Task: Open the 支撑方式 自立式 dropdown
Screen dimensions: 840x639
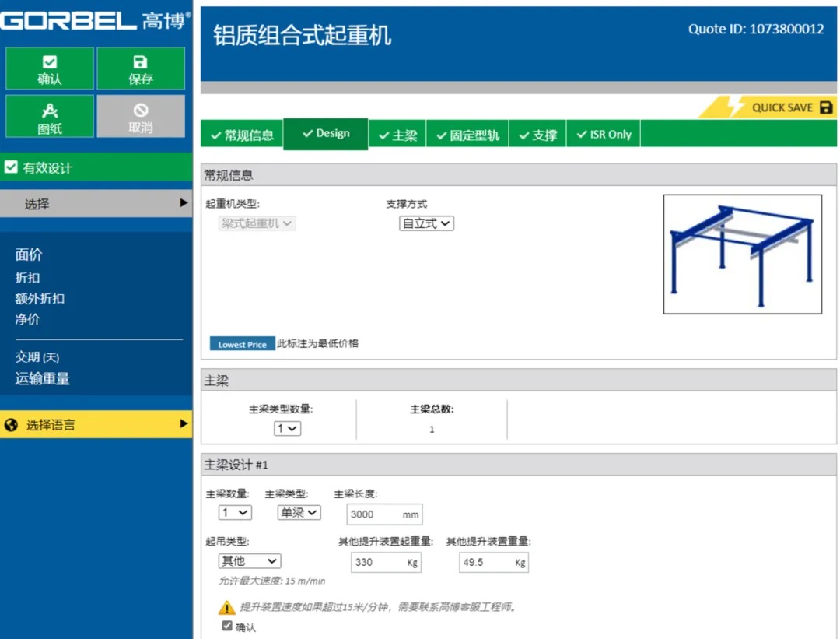Action: pyautogui.click(x=426, y=223)
